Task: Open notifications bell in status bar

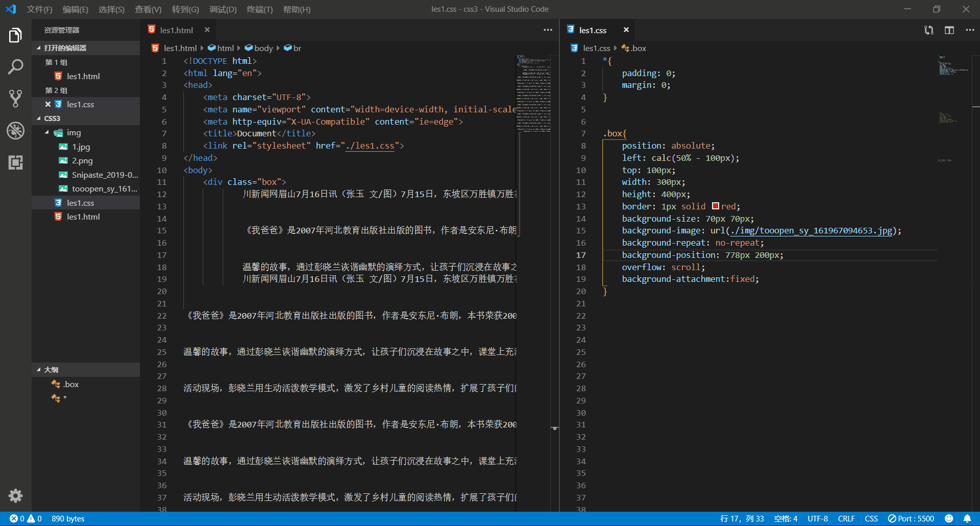Action: coord(967,518)
